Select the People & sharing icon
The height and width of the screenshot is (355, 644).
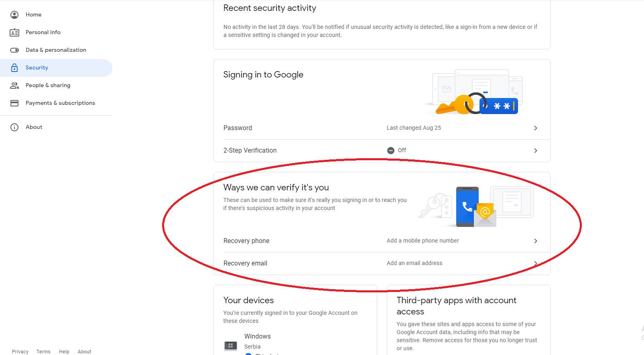14,85
